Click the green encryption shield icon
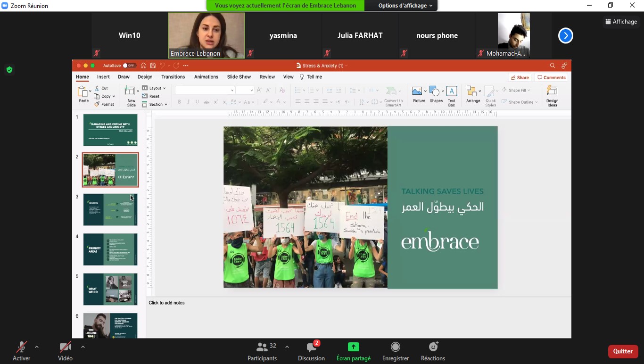The width and height of the screenshot is (644, 364). (x=9, y=70)
